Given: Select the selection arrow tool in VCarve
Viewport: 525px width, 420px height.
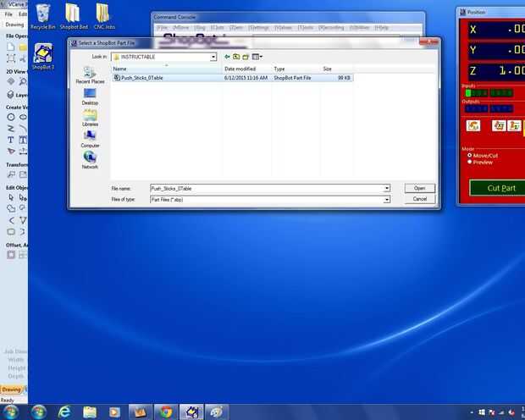Looking at the screenshot, I should click(x=11, y=197).
